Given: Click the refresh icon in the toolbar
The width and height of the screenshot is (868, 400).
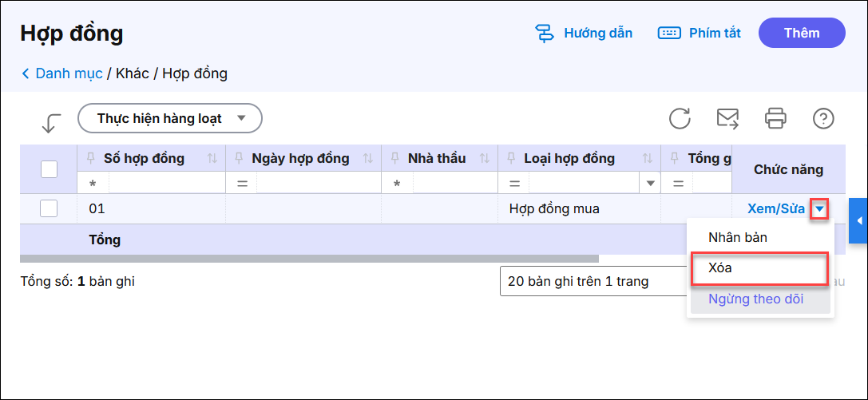Looking at the screenshot, I should click(x=680, y=119).
